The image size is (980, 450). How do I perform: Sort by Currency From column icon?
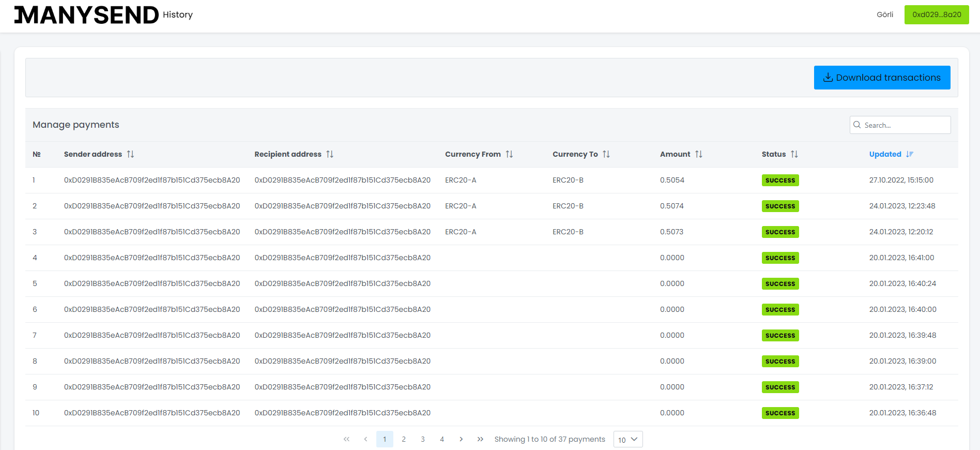[x=509, y=154]
